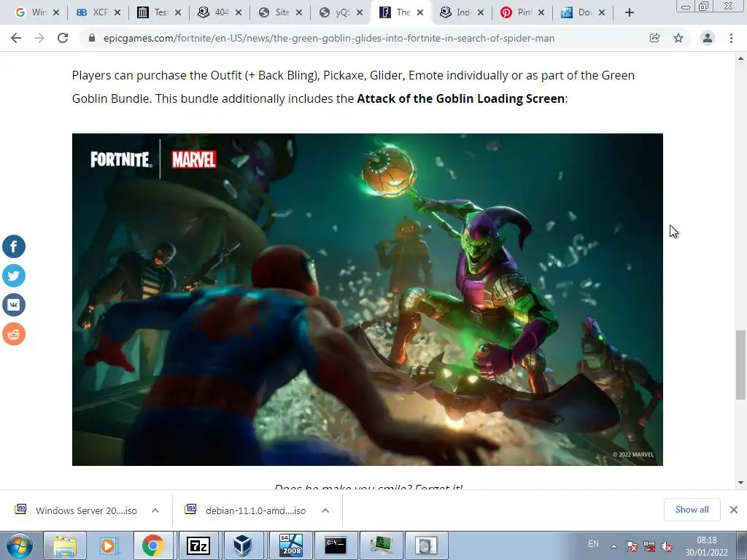Open the share this page icon
This screenshot has width=747, height=560.
coord(654,38)
